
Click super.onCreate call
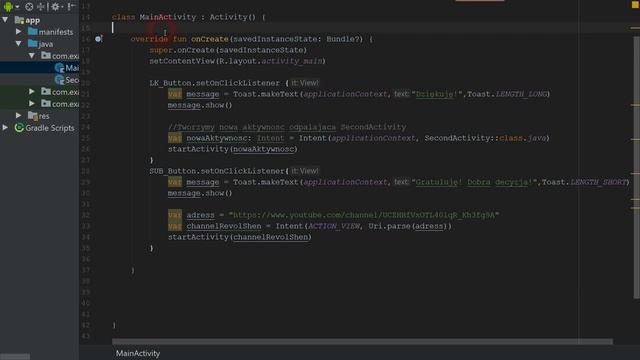pyautogui.click(x=228, y=50)
